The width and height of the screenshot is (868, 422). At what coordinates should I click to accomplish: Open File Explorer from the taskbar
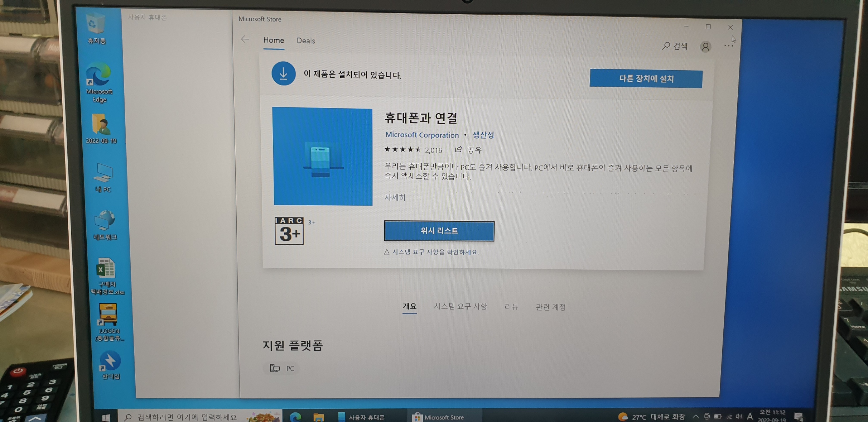click(318, 417)
